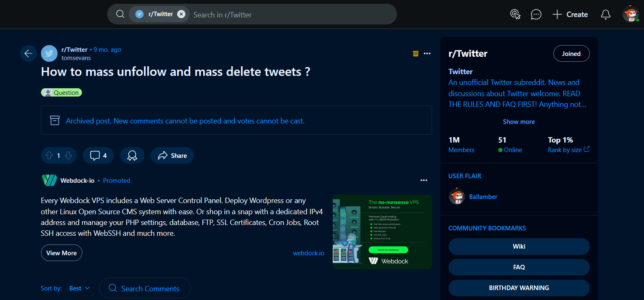The width and height of the screenshot is (644, 300).
Task: Click the post title text
Action: tap(175, 72)
